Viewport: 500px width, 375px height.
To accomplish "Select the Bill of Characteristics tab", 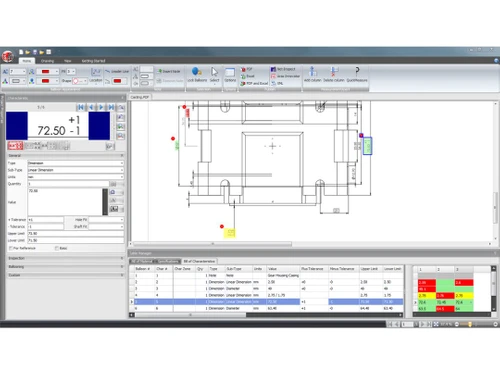I will tap(199, 261).
